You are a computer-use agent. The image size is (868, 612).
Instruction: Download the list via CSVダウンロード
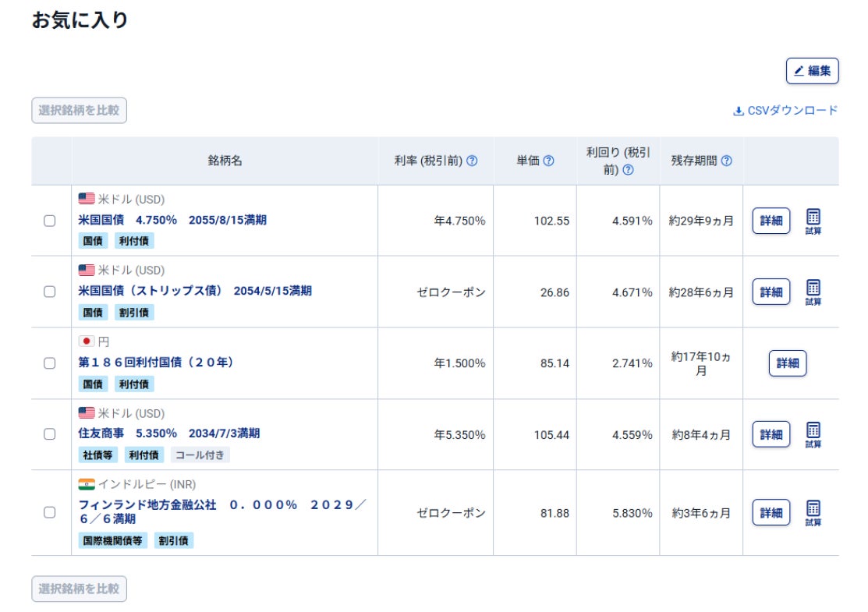[x=785, y=111]
